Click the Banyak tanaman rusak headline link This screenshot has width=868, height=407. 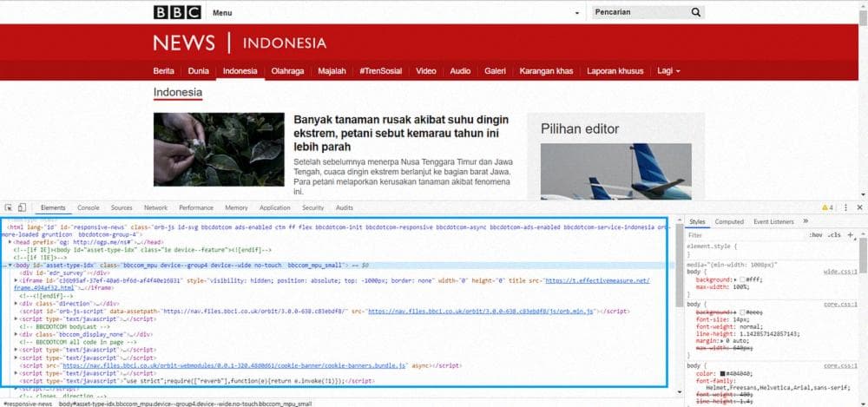point(401,134)
